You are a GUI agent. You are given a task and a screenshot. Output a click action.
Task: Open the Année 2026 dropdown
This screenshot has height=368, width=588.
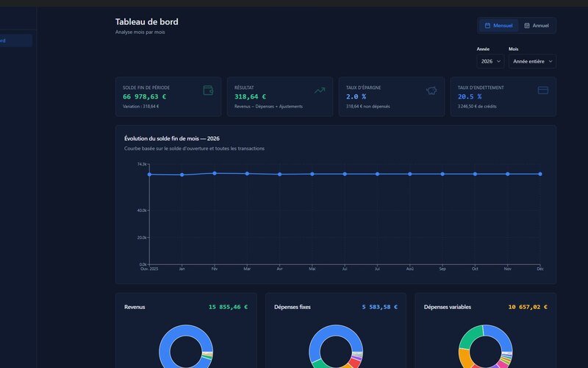coord(490,61)
